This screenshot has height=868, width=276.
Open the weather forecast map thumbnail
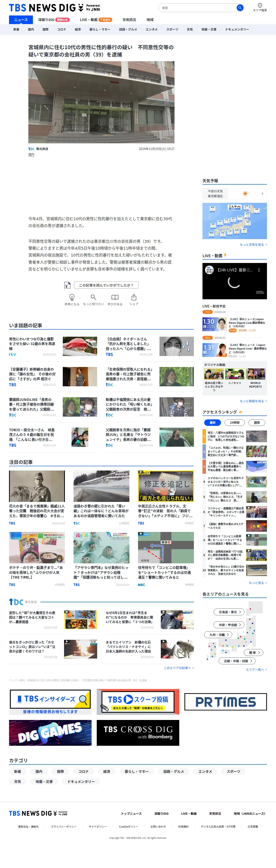[235, 221]
